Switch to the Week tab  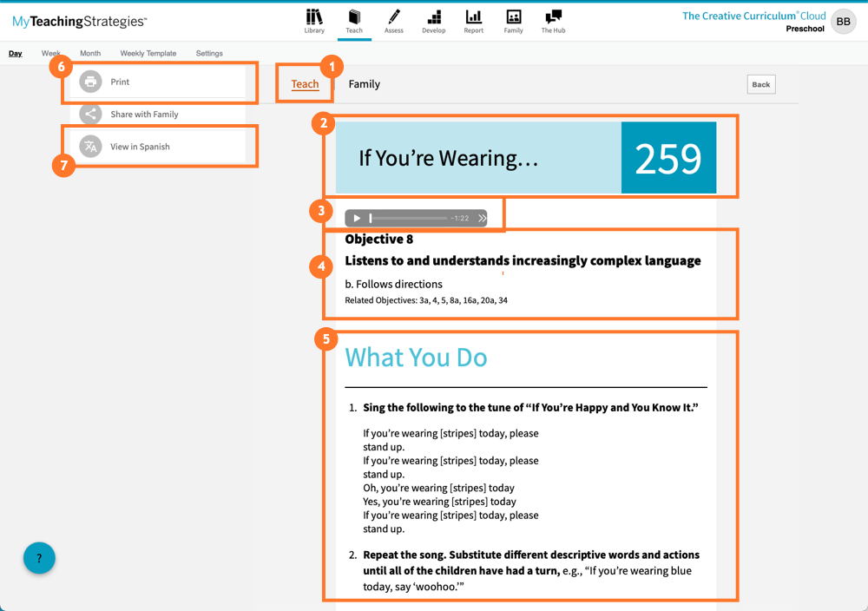(x=50, y=53)
